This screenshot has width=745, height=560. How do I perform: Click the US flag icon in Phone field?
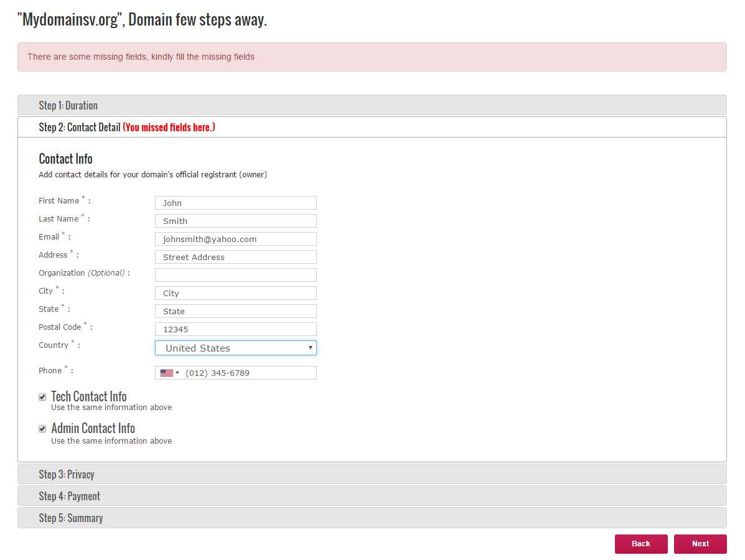pyautogui.click(x=166, y=373)
